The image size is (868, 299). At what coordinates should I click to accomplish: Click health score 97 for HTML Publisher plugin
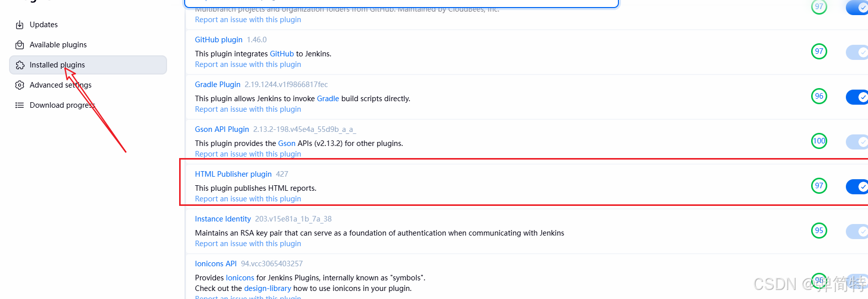pyautogui.click(x=819, y=186)
